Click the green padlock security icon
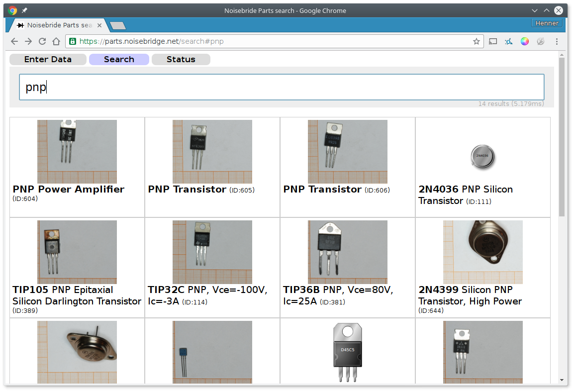574x392 pixels. click(x=73, y=41)
